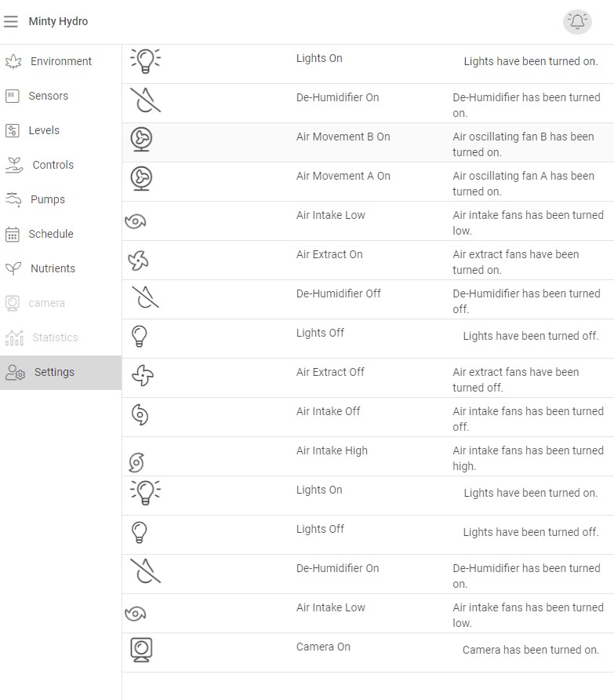
Task: Go to Sensors in sidebar
Action: click(x=48, y=96)
